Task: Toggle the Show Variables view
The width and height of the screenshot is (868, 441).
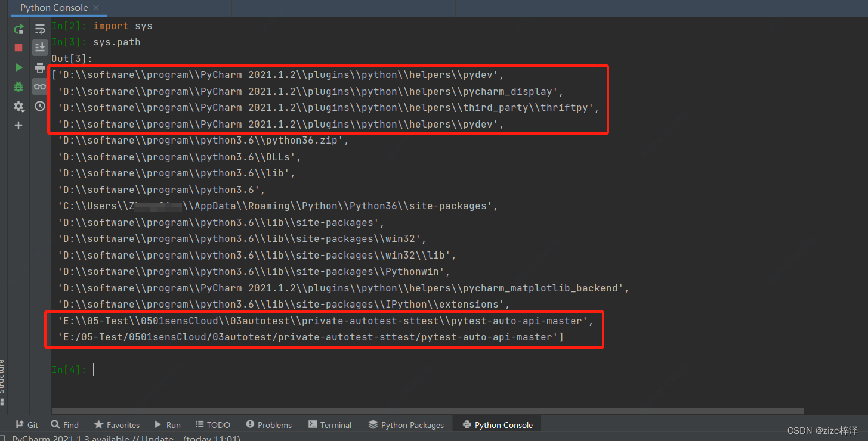Action: [39, 86]
